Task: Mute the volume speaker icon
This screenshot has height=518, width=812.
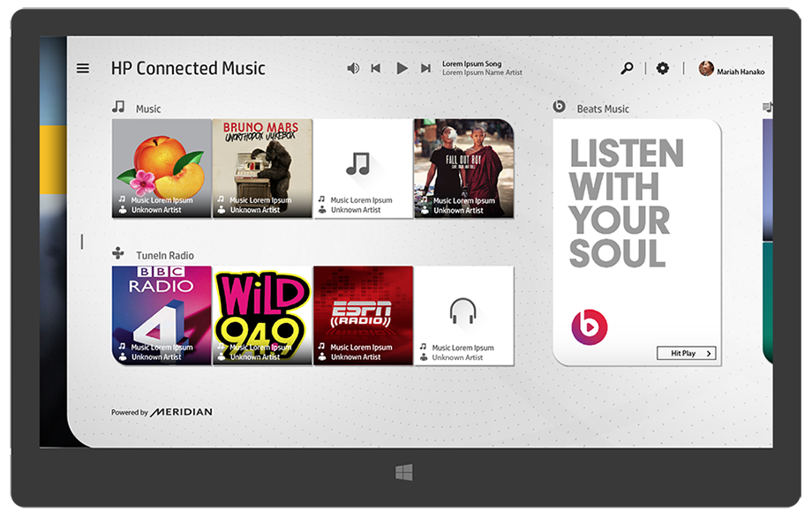Action: coord(353,68)
